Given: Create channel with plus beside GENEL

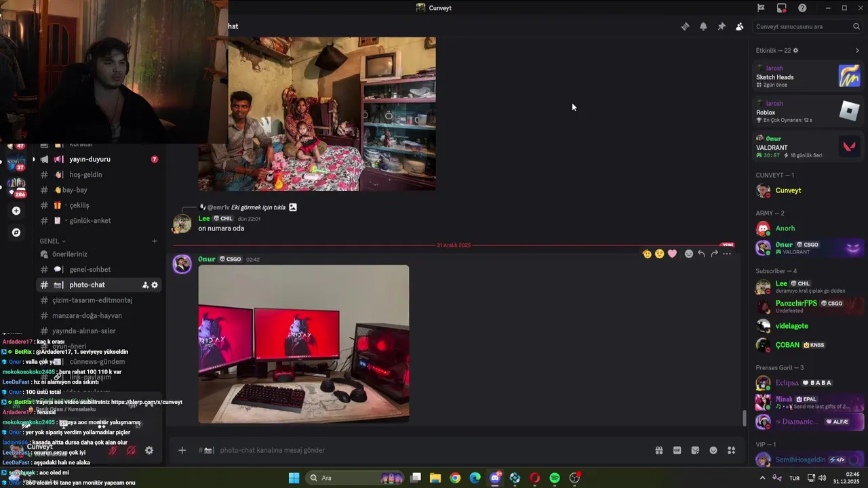Looking at the screenshot, I should [x=155, y=241].
